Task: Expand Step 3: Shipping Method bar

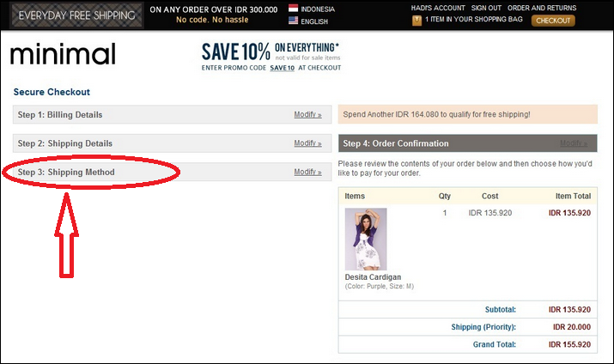Action: click(173, 172)
